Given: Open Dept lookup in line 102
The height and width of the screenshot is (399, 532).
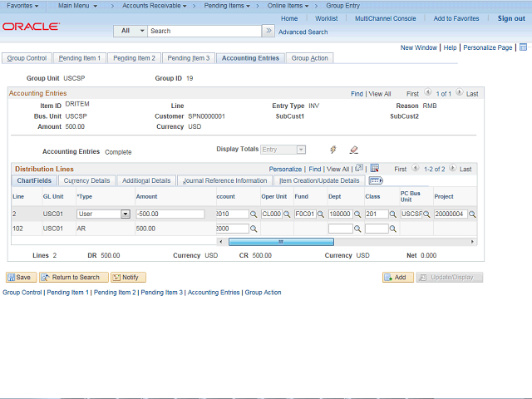Looking at the screenshot, I should [x=357, y=229].
